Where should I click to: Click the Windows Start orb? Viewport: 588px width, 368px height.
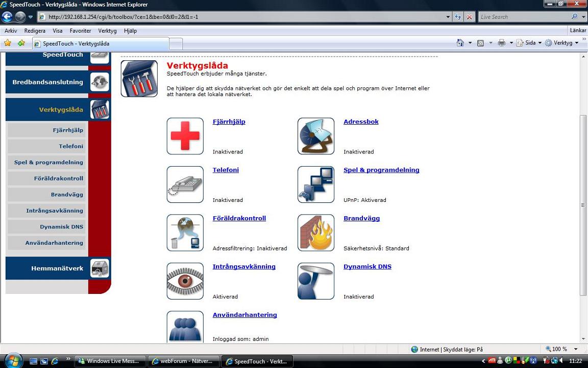13,361
